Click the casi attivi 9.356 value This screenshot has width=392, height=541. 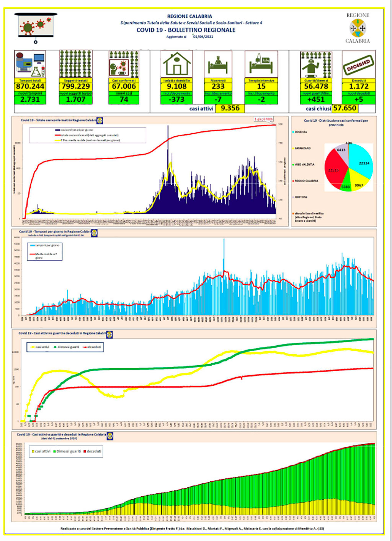[230, 108]
